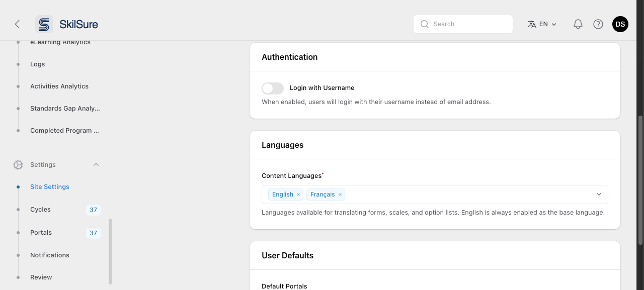Viewport: 644px width, 290px height.
Task: Open Logs in the sidebar
Action: (x=37, y=64)
